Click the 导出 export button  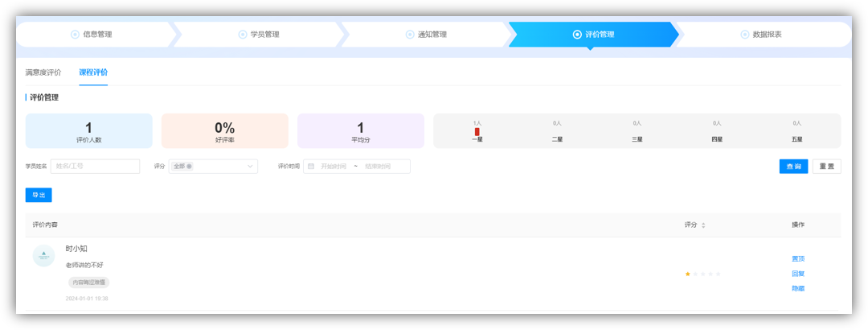(x=39, y=196)
